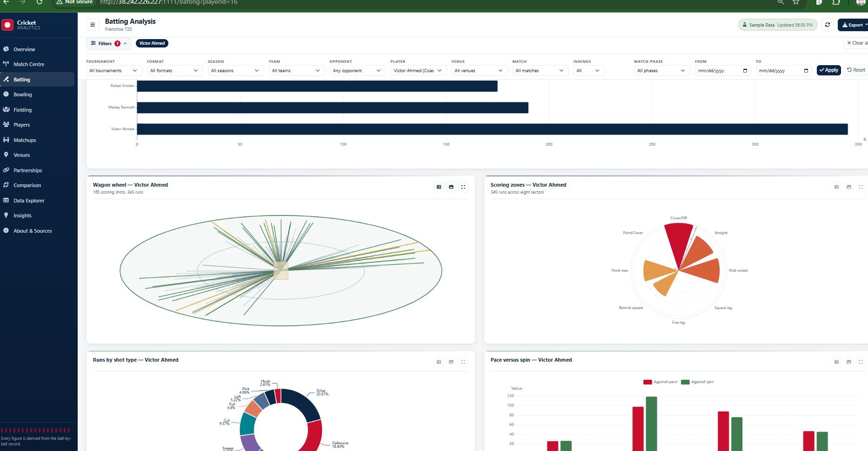This screenshot has height=451, width=868.
Task: Click the Apply filters button
Action: [x=828, y=70]
